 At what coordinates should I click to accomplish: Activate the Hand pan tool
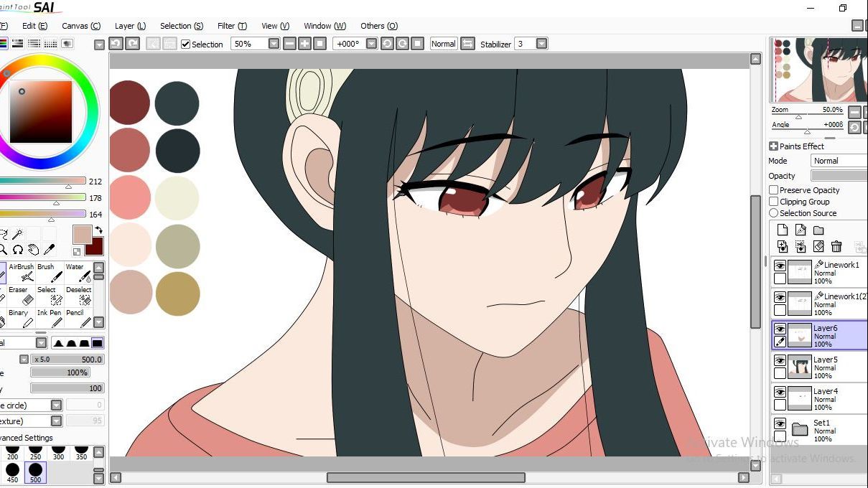[x=34, y=250]
